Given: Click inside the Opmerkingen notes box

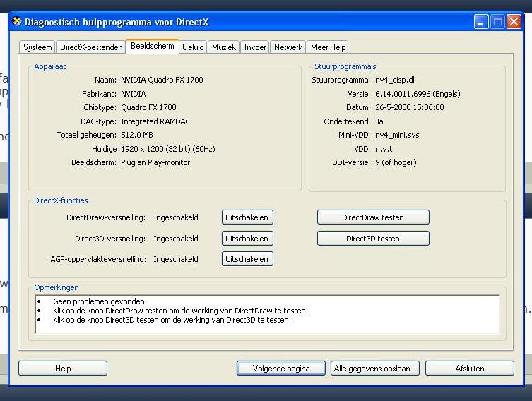Looking at the screenshot, I should pos(267,314).
